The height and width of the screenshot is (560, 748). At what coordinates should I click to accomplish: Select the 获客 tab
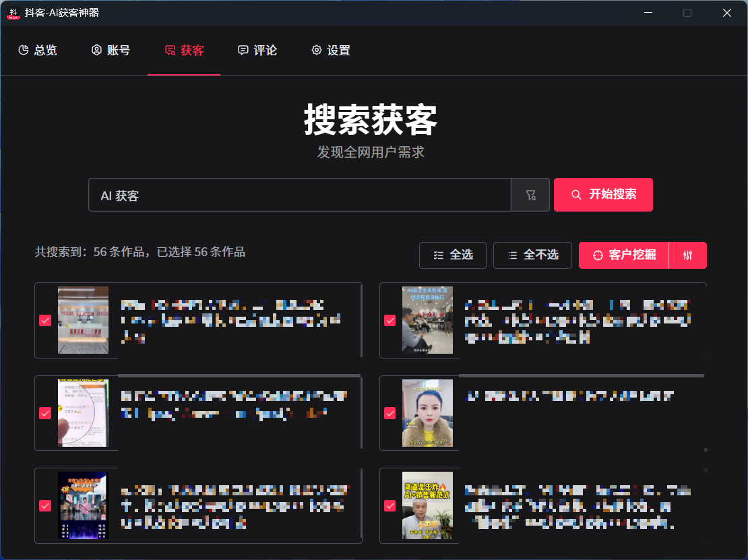(183, 50)
